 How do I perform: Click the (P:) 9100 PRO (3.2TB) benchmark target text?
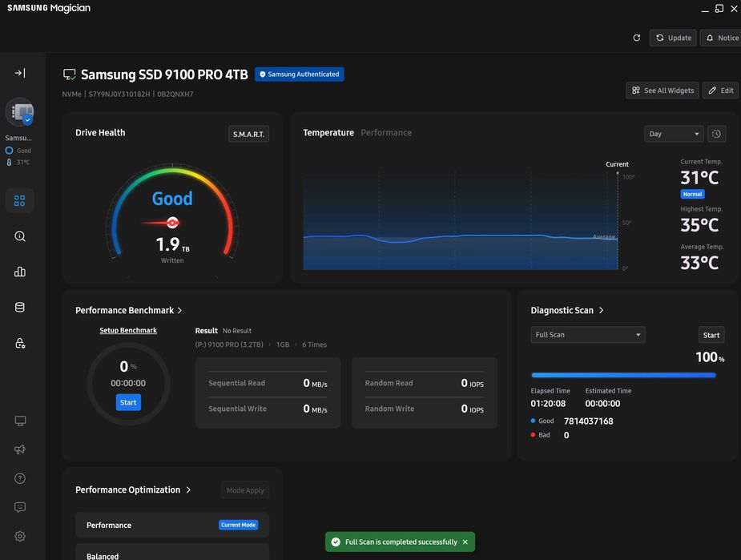click(x=229, y=344)
